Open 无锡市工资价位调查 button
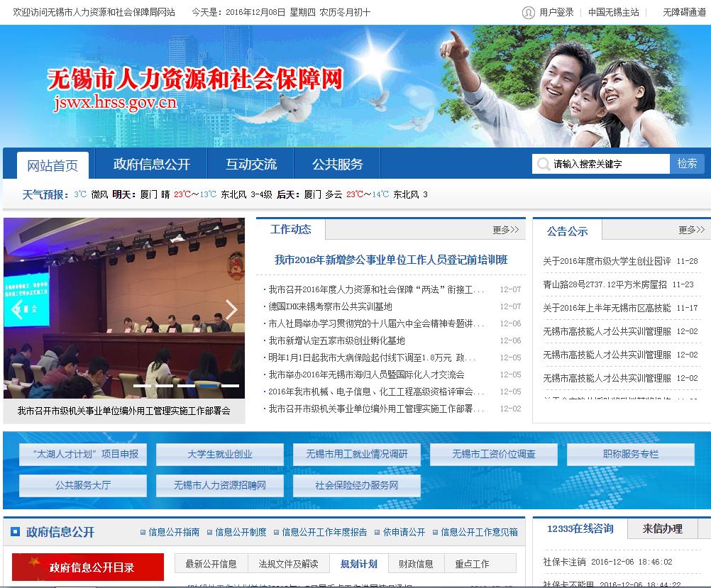 click(x=494, y=454)
